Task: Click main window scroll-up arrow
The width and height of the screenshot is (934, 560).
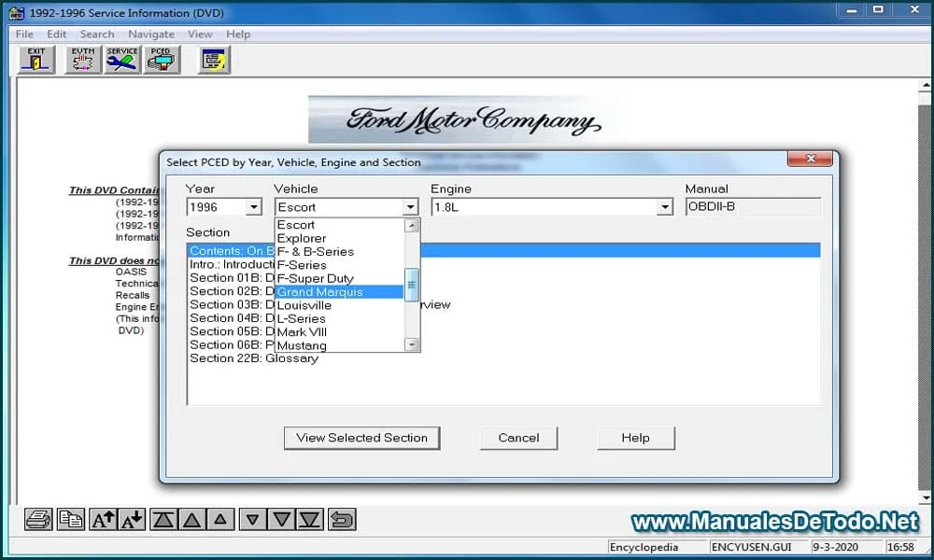Action: pyautogui.click(x=927, y=86)
